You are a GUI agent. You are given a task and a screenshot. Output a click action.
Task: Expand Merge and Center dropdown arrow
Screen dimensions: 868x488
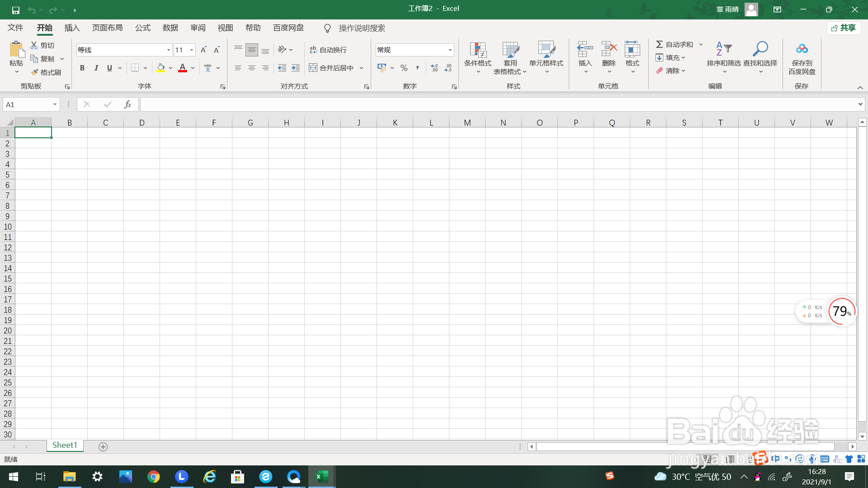tap(362, 68)
